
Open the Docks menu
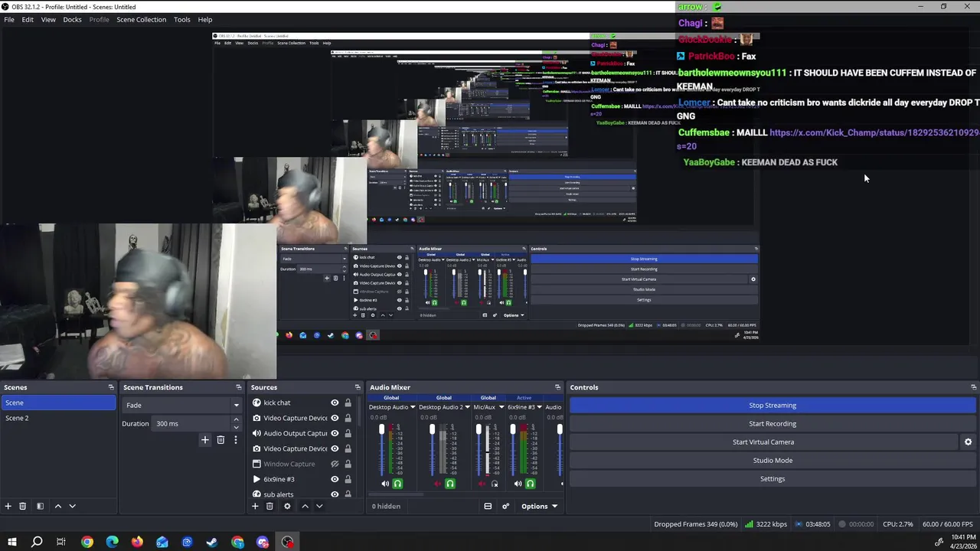coord(72,19)
